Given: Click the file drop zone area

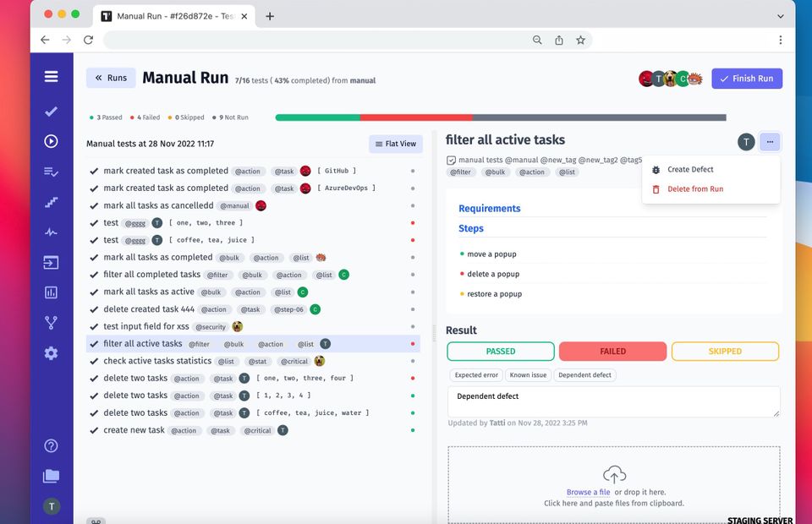Looking at the screenshot, I should [x=614, y=484].
